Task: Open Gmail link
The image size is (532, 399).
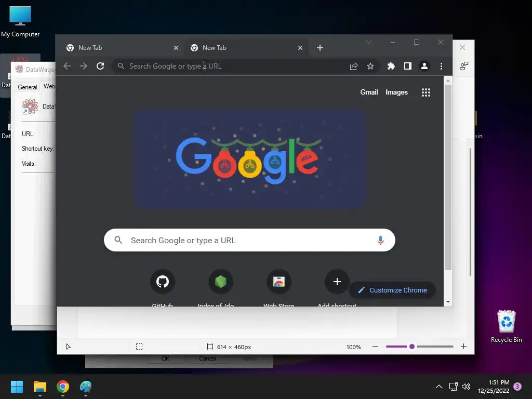Action: [x=369, y=92]
